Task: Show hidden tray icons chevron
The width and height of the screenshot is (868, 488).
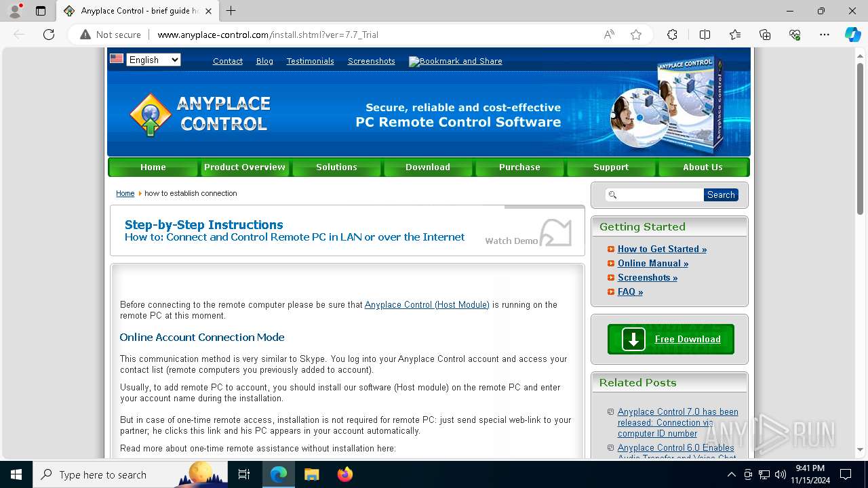Action: (731, 474)
